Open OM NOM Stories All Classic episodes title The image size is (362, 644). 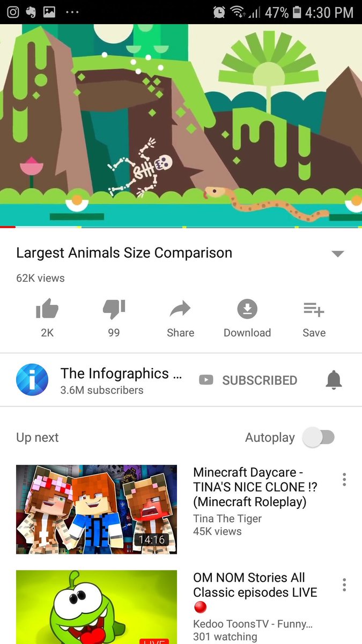[255, 585]
